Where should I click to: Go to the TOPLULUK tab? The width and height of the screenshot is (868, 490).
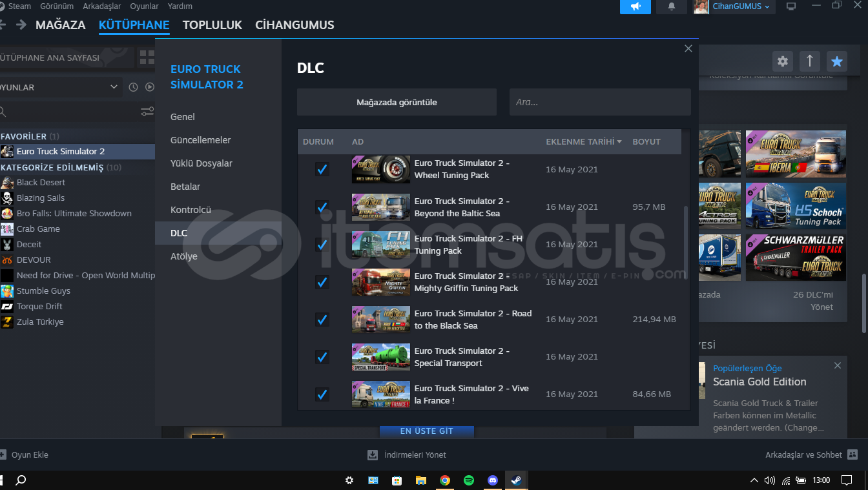pos(212,25)
